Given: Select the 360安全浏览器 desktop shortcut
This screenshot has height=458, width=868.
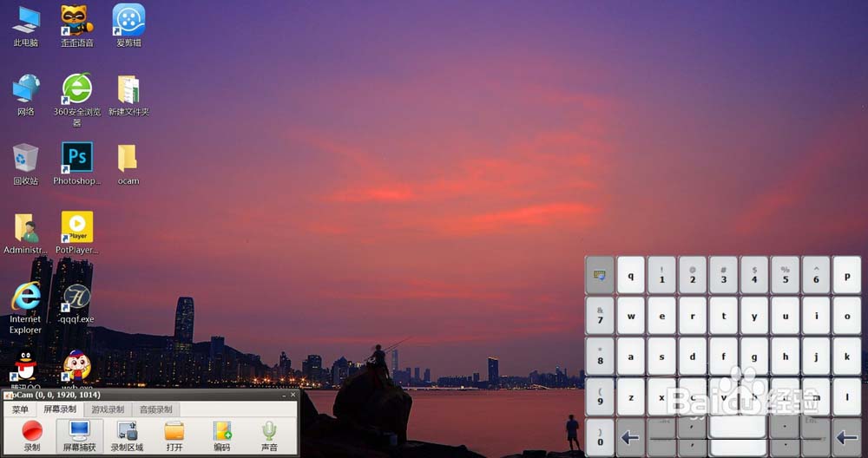Looking at the screenshot, I should pos(77,100).
